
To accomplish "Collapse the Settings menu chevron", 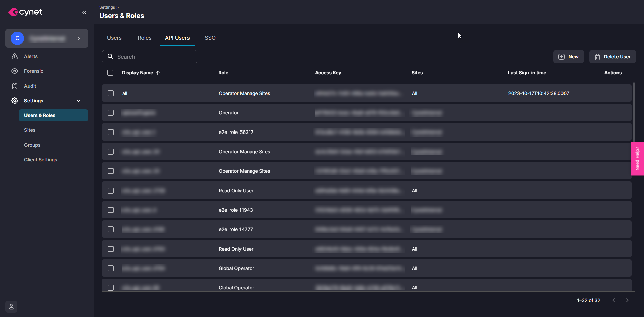I will click(x=79, y=101).
